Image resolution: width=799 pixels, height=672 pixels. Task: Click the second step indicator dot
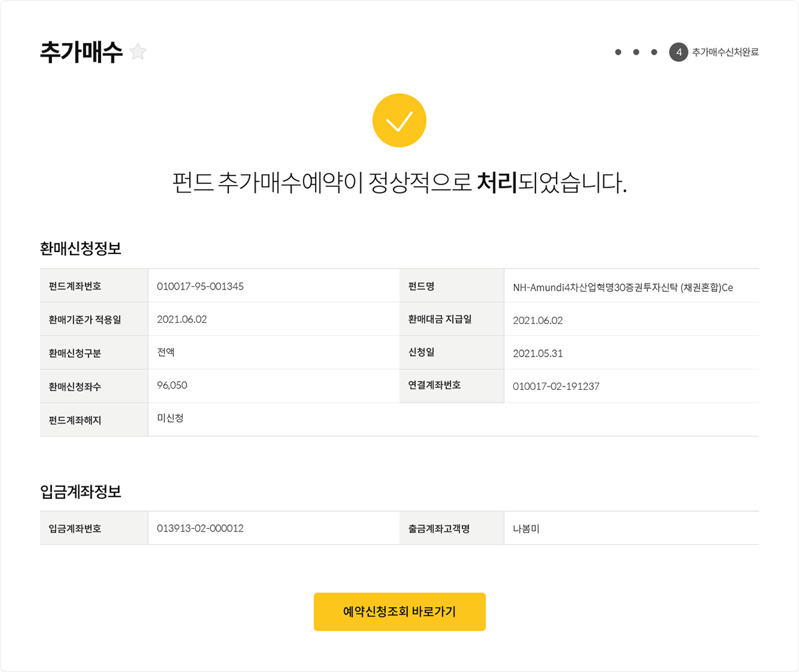tap(636, 52)
